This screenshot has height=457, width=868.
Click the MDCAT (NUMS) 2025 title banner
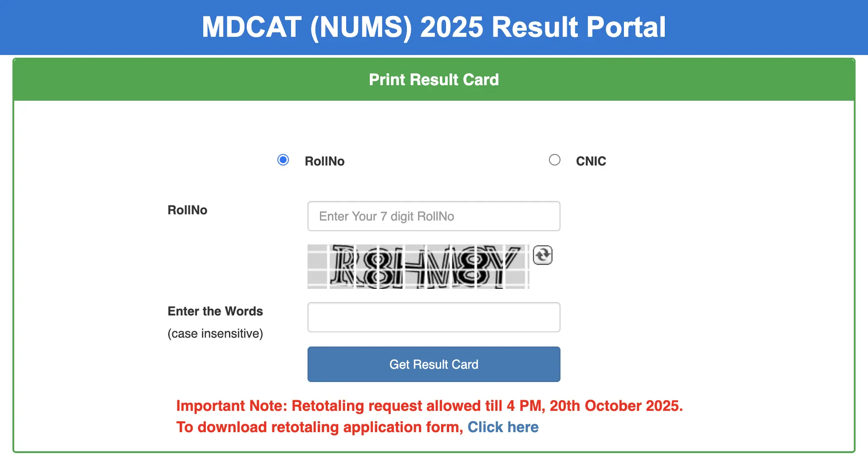click(x=434, y=27)
